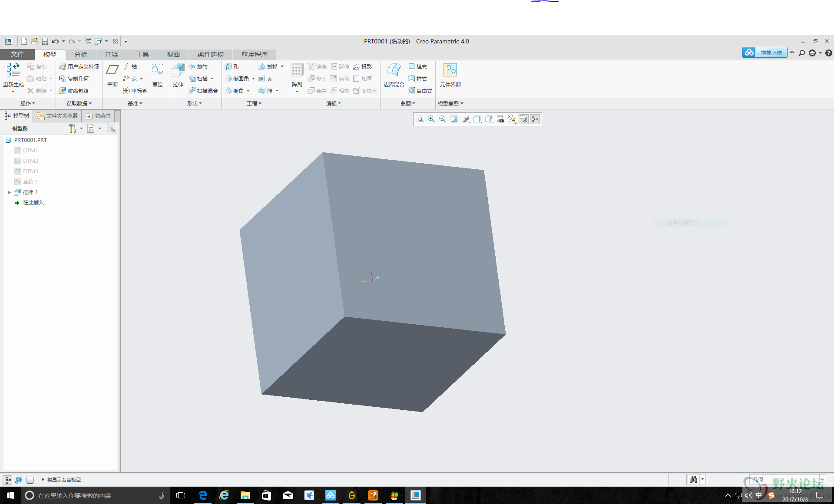This screenshot has height=504, width=834.
Task: Select the 壳 (Shell) tool
Action: point(265,79)
